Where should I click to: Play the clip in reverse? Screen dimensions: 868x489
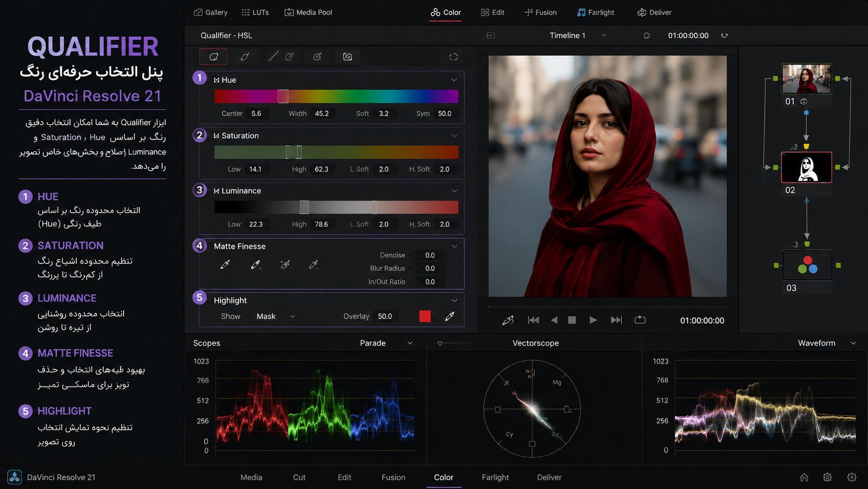554,320
